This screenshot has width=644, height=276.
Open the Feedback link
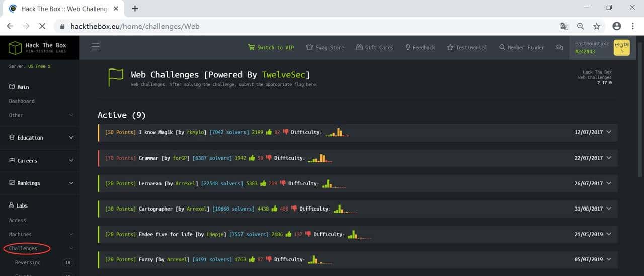[420, 47]
